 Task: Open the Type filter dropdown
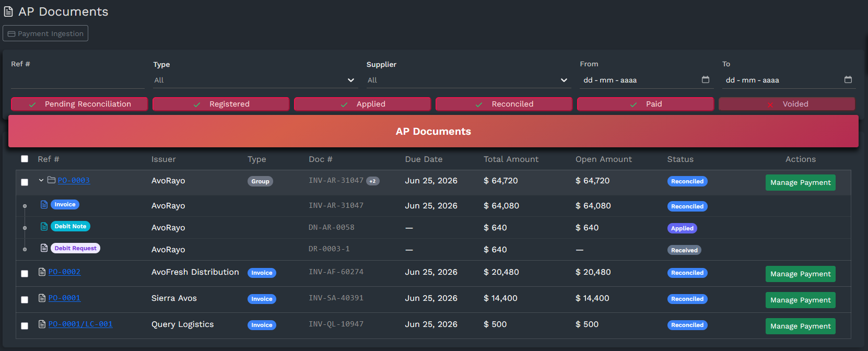255,80
